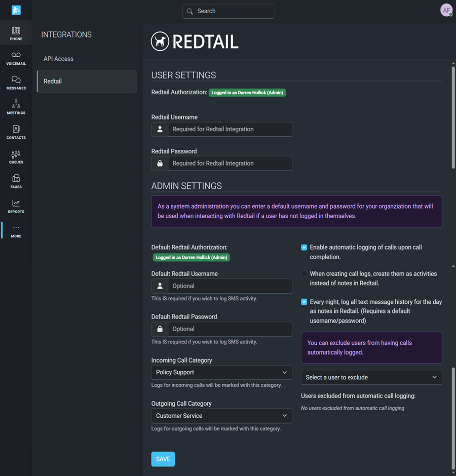Enable create call logs as activities
Viewport: 456px width, 476px height.
pos(304,274)
